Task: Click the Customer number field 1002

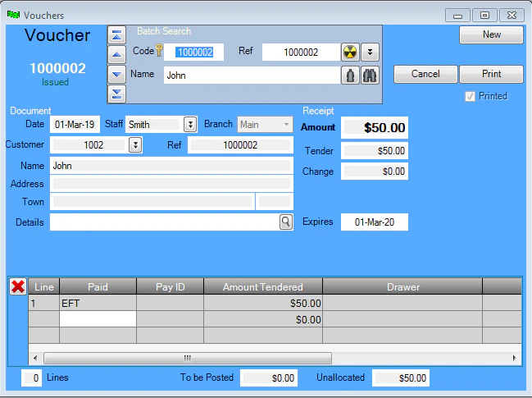Action: coord(89,145)
